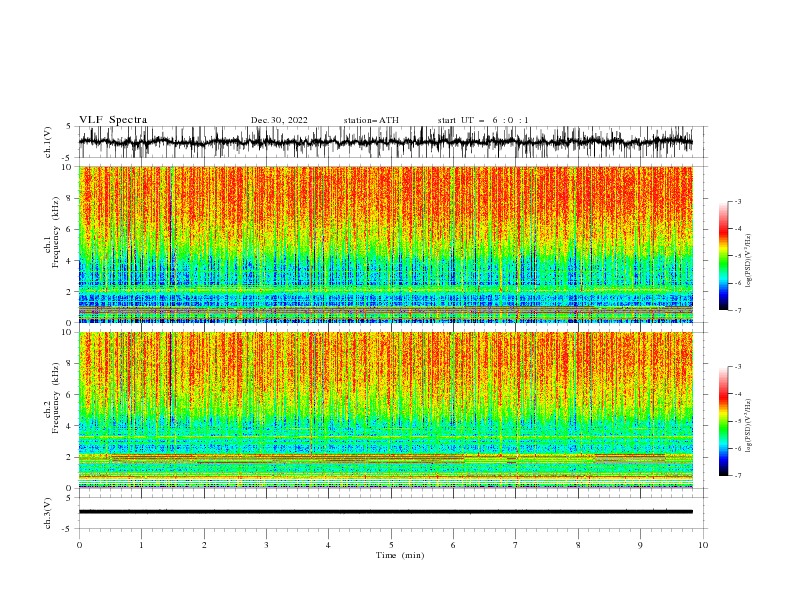
Task: Click inside the ch.2 spectrogram panel
Action: 386,410
